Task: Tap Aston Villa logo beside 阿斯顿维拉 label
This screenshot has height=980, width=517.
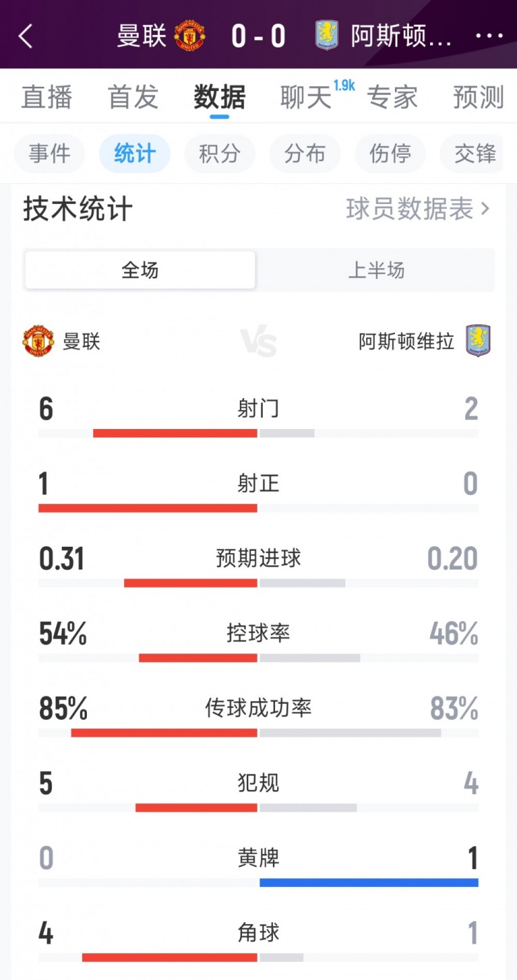Action: pos(478,340)
